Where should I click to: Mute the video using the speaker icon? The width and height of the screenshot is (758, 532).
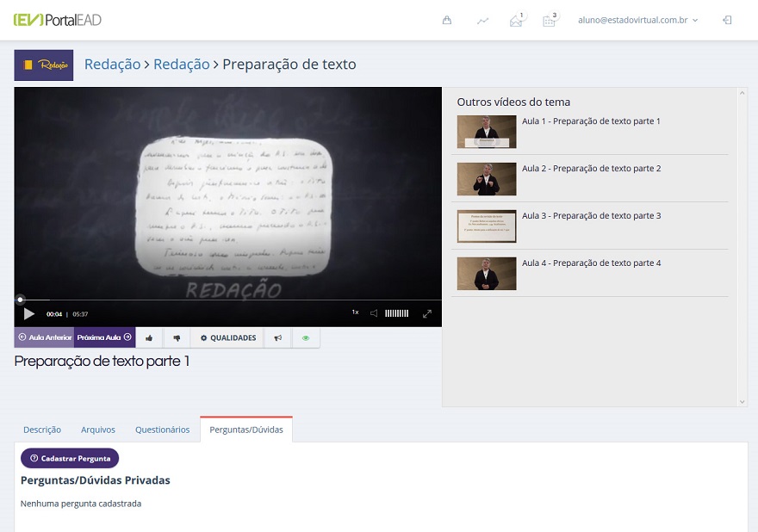point(374,313)
